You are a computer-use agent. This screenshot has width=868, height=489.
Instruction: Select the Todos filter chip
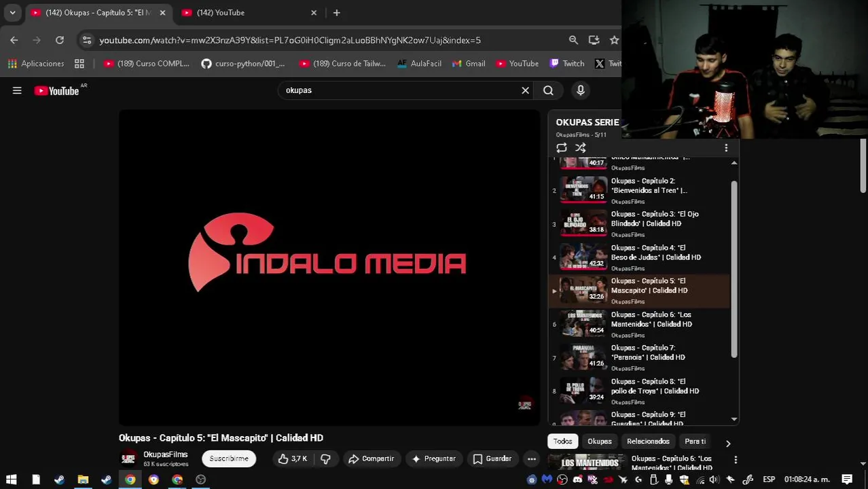coord(562,441)
